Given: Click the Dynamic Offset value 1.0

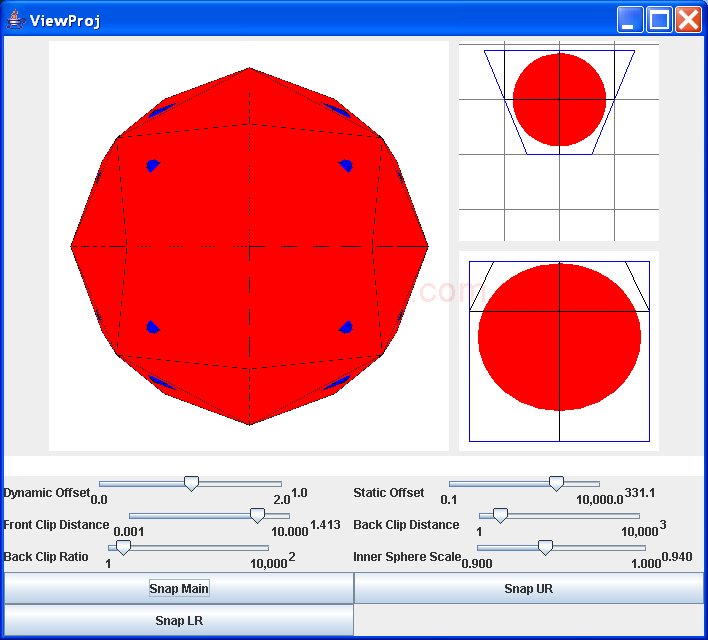Looking at the screenshot, I should [299, 493].
